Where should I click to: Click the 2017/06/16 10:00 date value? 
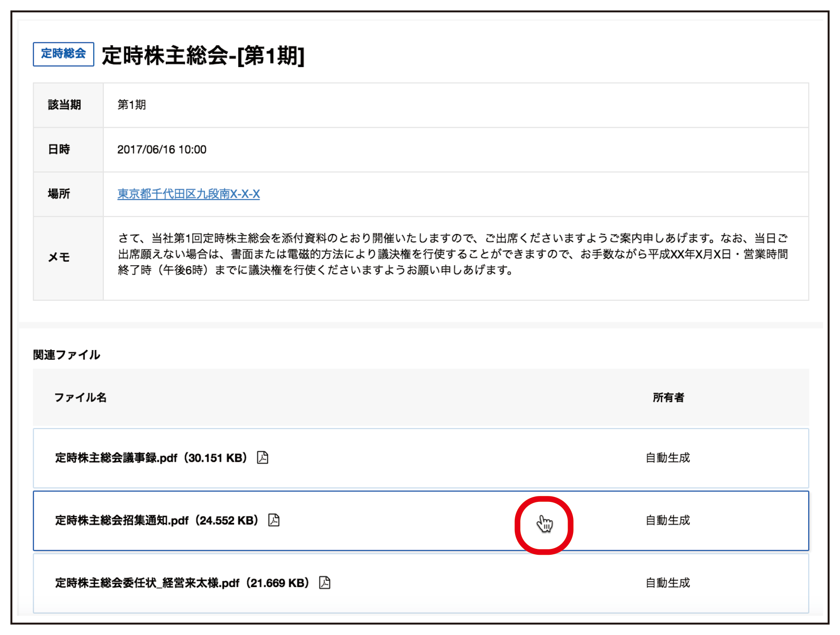coord(162,150)
